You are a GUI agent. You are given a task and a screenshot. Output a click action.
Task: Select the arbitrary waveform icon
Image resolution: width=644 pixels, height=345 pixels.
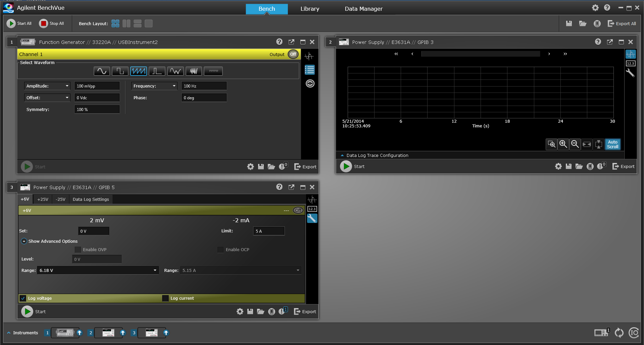pos(176,71)
